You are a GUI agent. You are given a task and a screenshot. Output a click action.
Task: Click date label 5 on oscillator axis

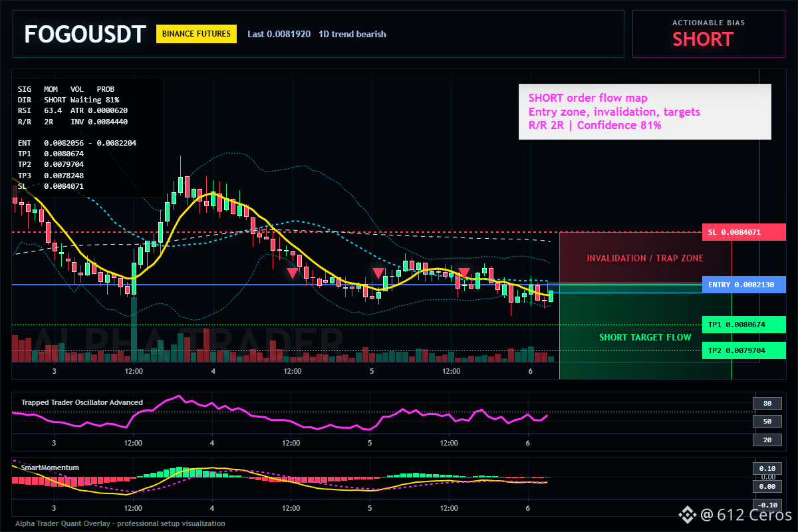pyautogui.click(x=369, y=443)
